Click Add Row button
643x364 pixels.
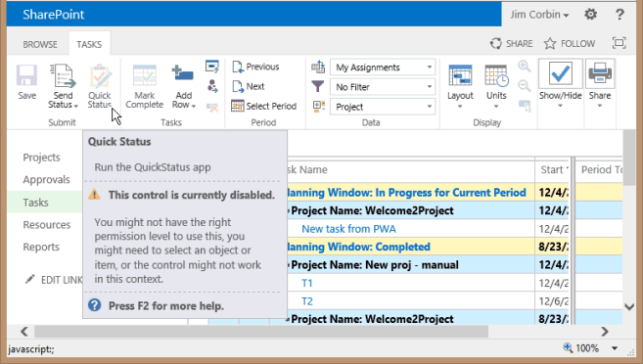pos(183,86)
